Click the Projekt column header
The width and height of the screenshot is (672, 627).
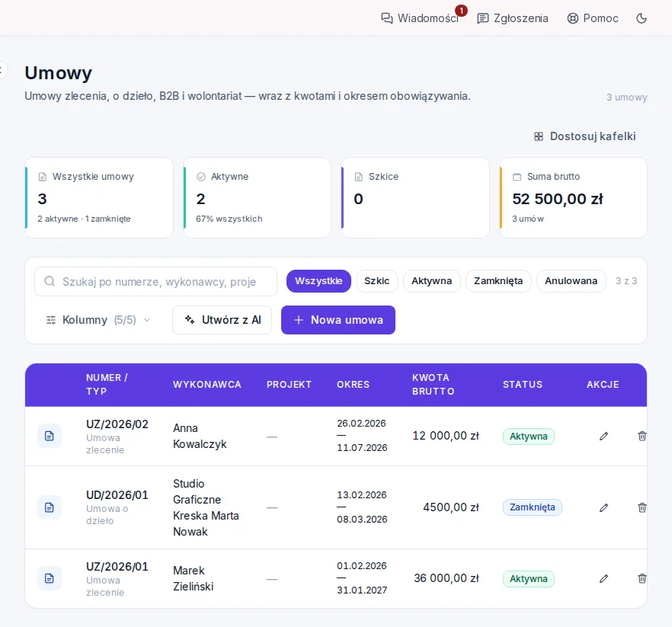[289, 385]
